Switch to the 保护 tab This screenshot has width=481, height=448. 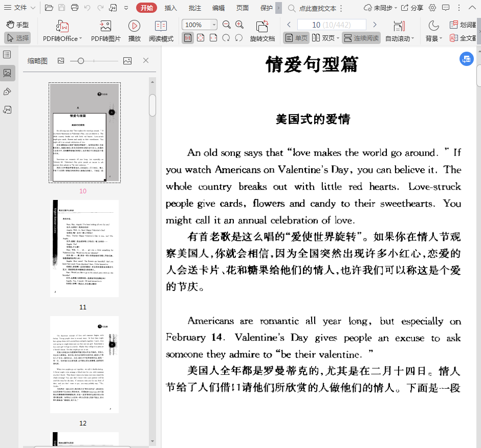click(266, 8)
